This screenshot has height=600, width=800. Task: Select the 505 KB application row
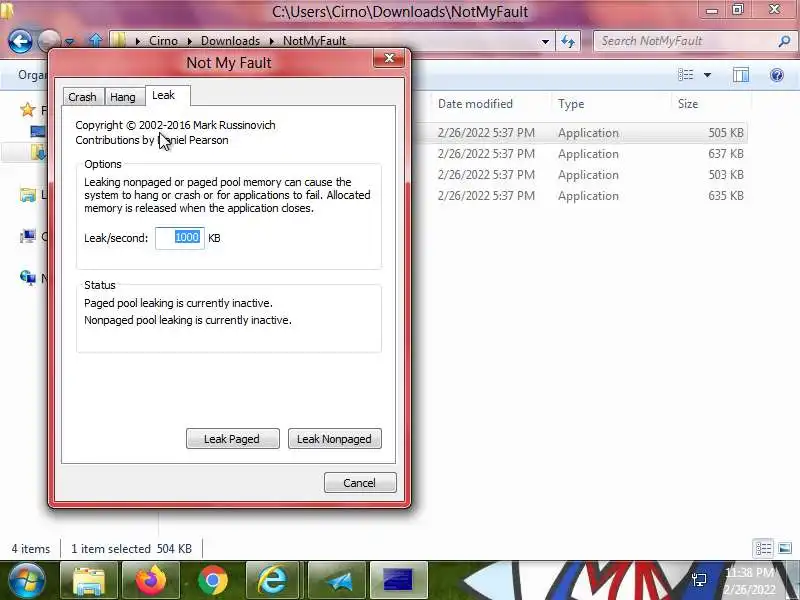coord(582,133)
